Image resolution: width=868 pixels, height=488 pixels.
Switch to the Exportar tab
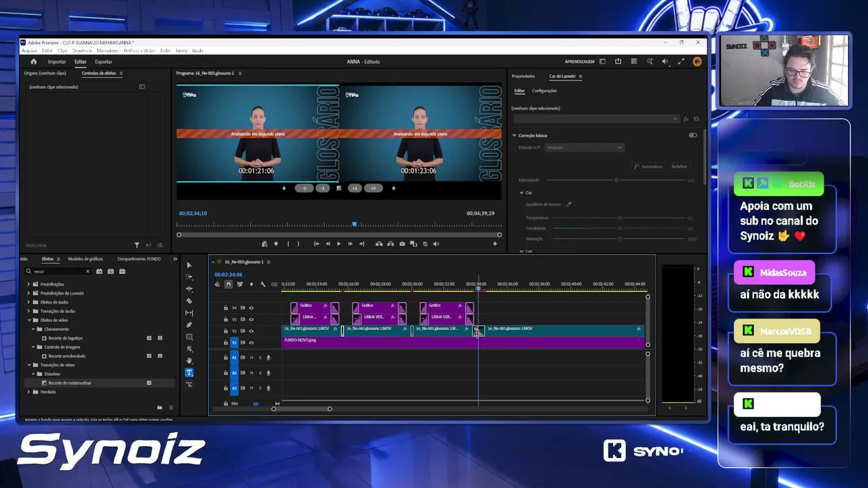(104, 62)
